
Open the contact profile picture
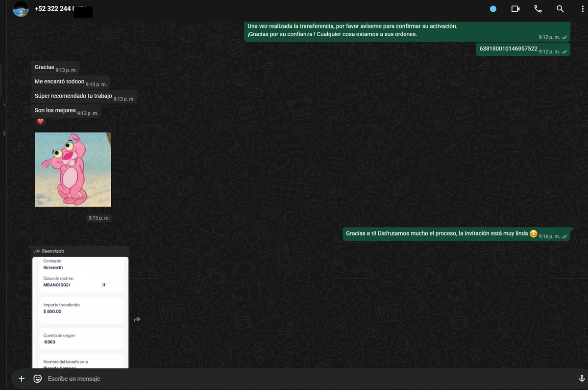pos(21,9)
